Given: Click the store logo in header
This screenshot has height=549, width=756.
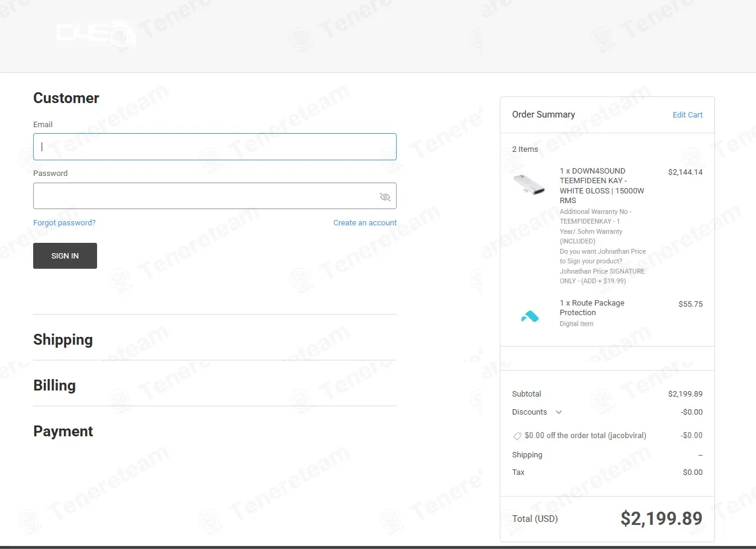Looking at the screenshot, I should coord(95,34).
